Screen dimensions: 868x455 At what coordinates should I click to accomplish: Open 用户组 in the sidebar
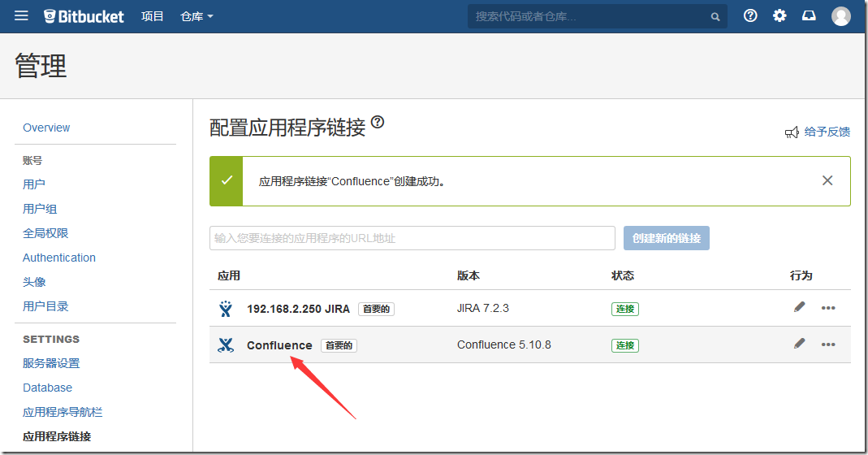pos(40,209)
